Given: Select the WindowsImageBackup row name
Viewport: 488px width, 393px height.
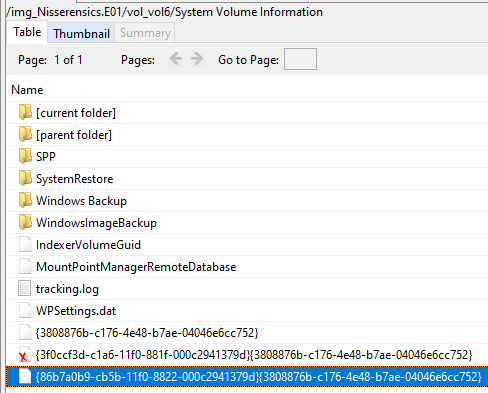Looking at the screenshot, I should tap(96, 223).
